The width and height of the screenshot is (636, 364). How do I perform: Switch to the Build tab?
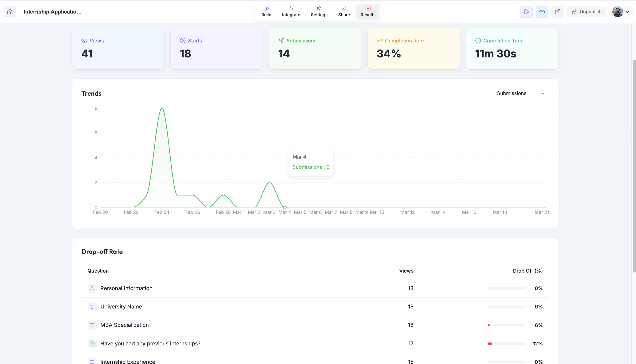pos(266,12)
